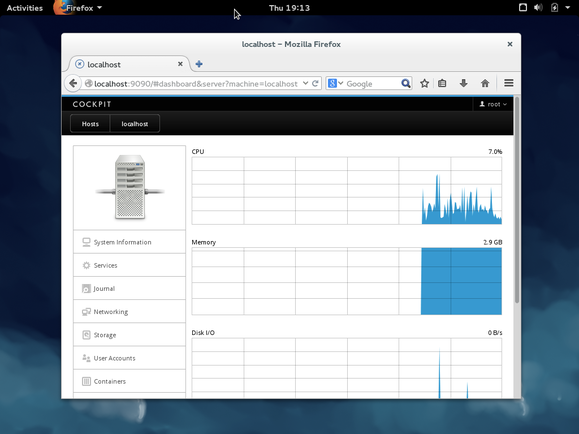Click the page vertical scrollbar

pyautogui.click(x=517, y=199)
